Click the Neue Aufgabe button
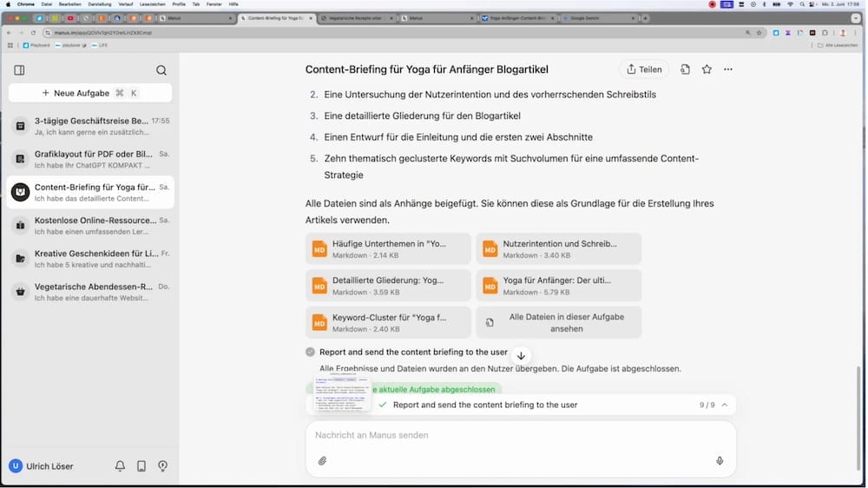The image size is (868, 488). point(89,93)
